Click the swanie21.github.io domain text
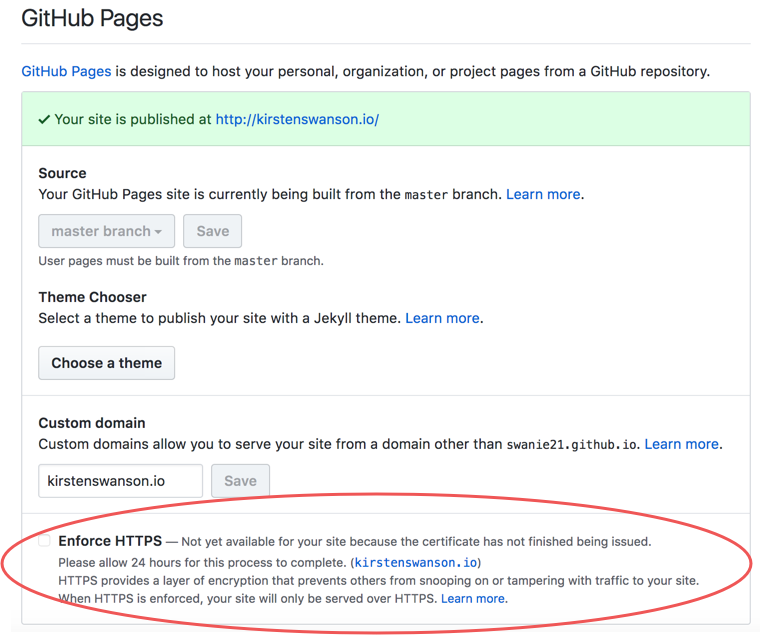 tap(573, 444)
